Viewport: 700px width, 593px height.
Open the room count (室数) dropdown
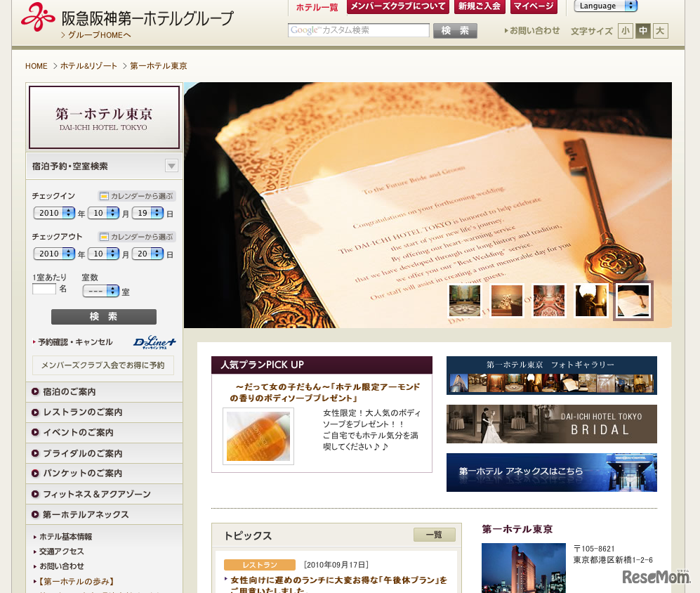pos(100,291)
